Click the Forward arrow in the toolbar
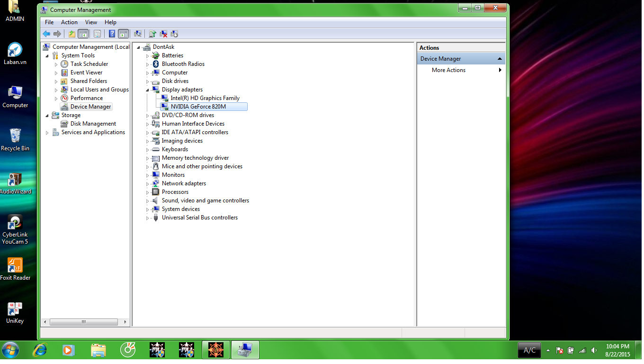Screen dimensions: 644x364 (57, 34)
